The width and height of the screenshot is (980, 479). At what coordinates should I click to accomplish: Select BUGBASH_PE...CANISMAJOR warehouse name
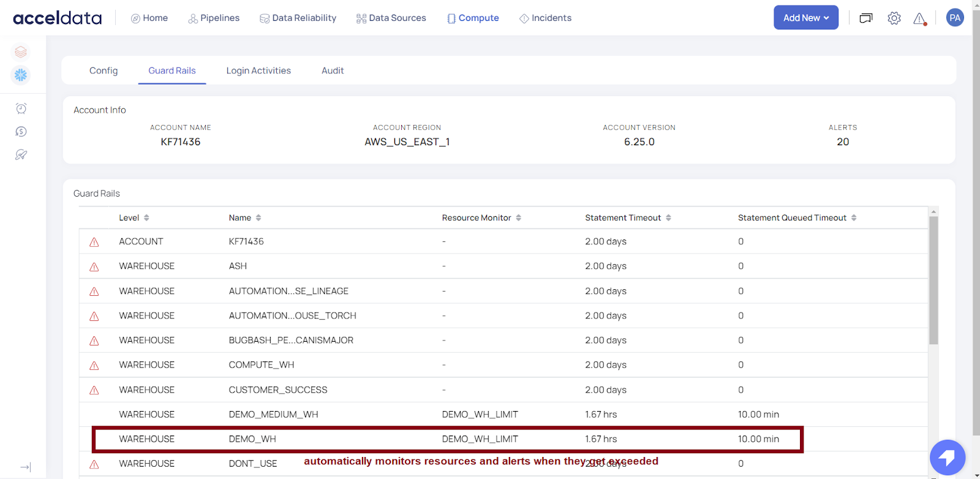291,340
